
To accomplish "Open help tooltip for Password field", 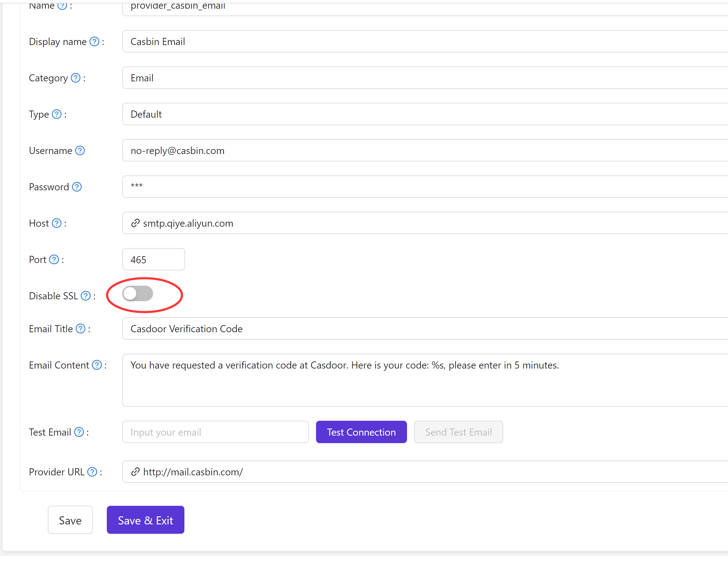I will [x=77, y=187].
